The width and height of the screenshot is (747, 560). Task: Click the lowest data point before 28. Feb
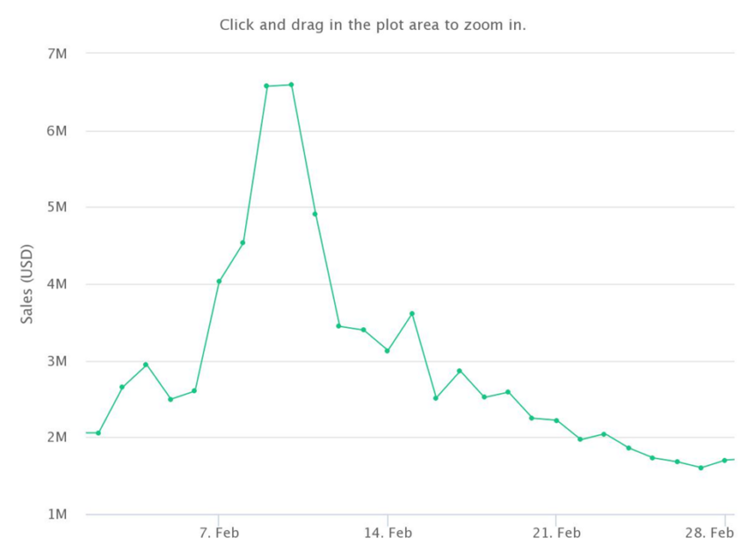click(x=700, y=468)
